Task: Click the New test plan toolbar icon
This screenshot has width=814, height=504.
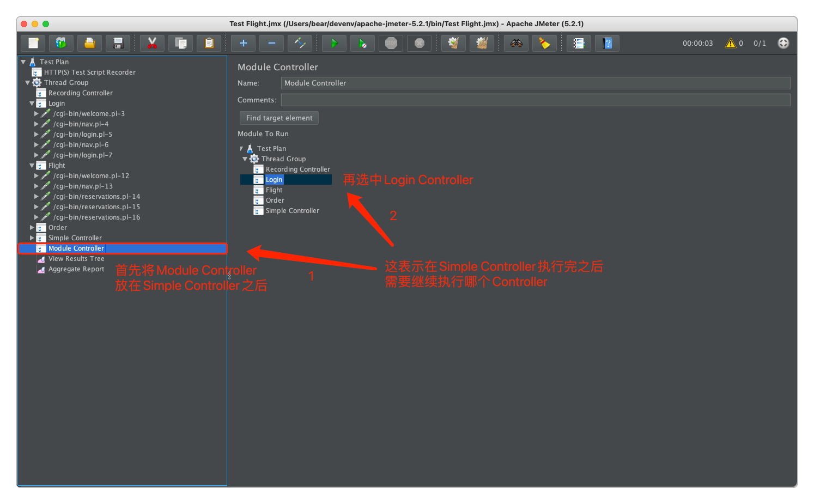Action: tap(33, 43)
